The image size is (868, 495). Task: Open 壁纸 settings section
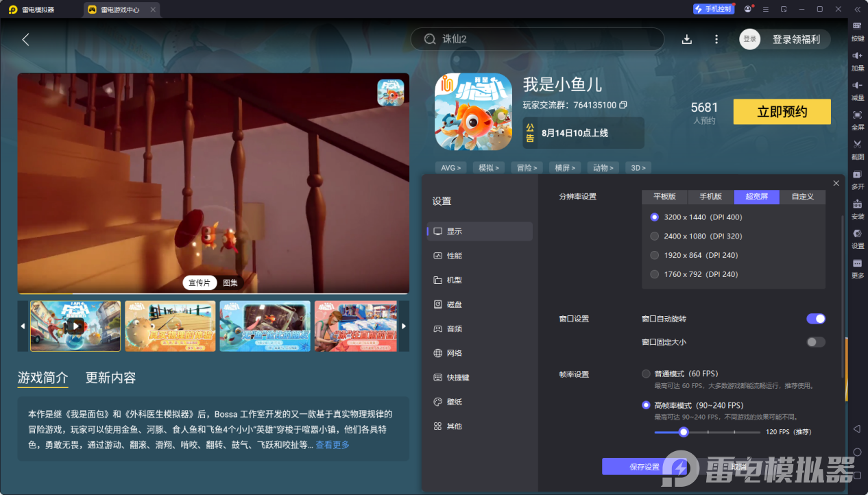point(480,402)
